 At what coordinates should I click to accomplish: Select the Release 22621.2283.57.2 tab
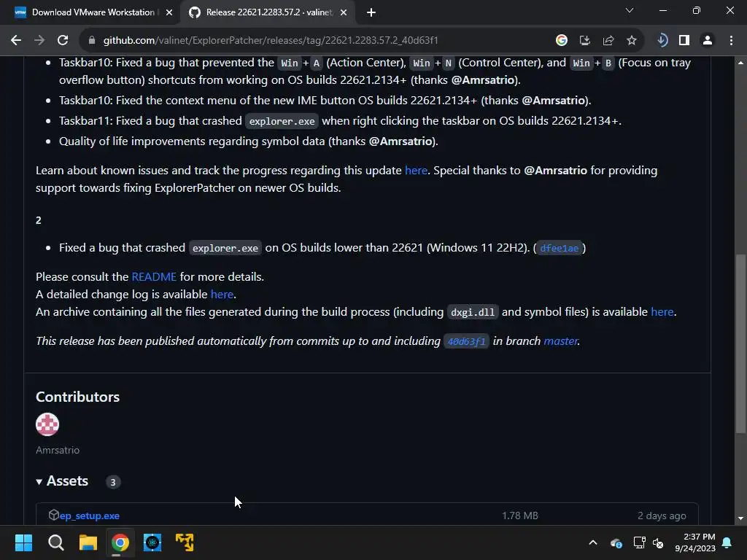click(268, 12)
